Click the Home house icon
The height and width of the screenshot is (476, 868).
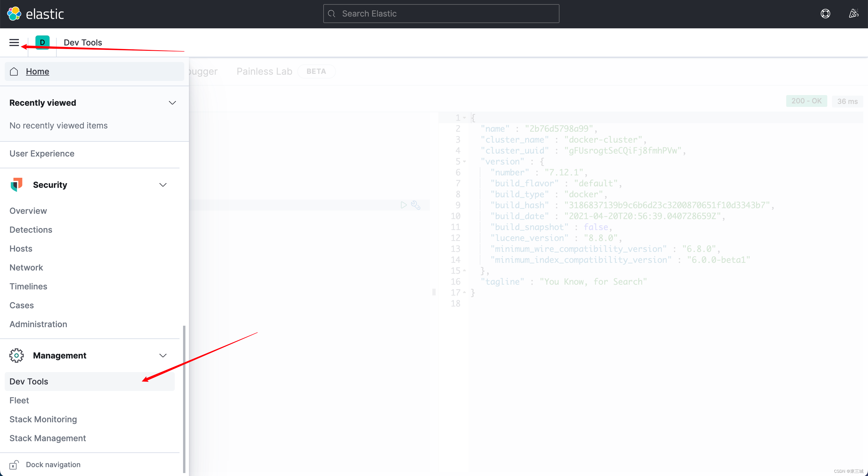[14, 71]
